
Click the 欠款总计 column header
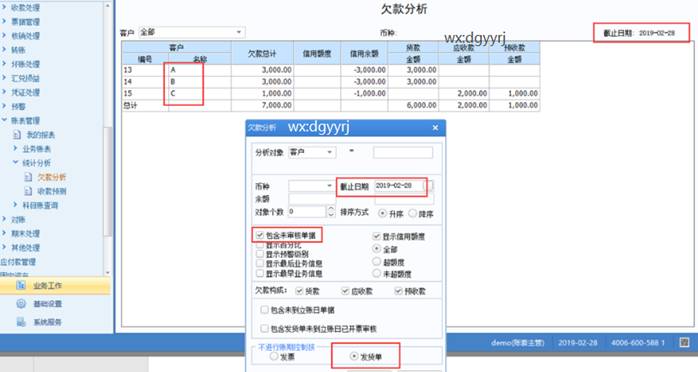pyautogui.click(x=262, y=53)
